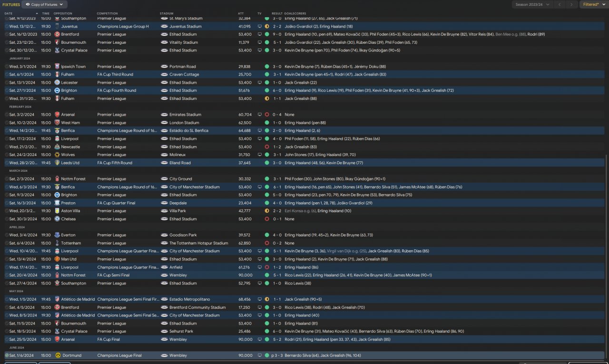
Task: Click goalscorer Virgil van Dijk o.g. (25)
Action: click(x=346, y=251)
